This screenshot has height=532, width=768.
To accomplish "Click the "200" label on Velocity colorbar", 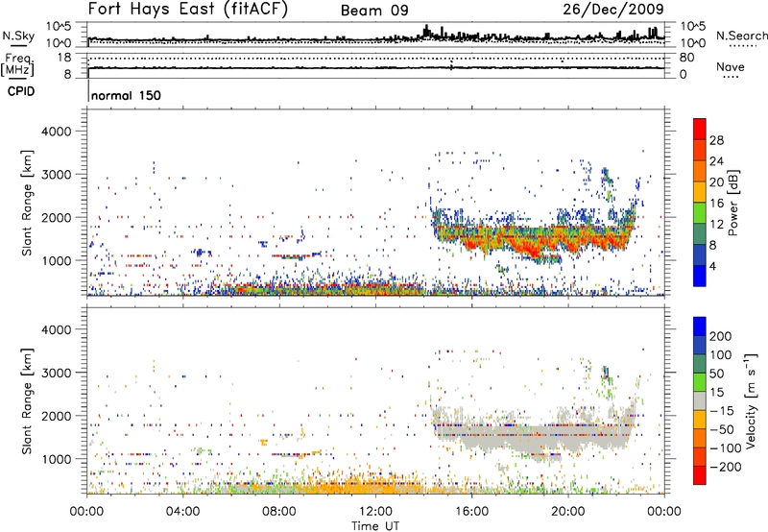I will coord(721,336).
